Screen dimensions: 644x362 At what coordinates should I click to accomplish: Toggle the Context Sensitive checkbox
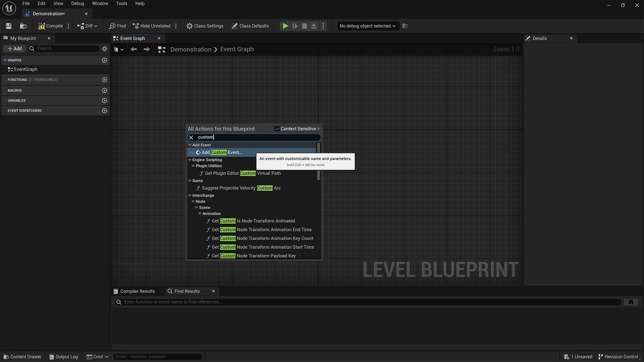pos(277,129)
